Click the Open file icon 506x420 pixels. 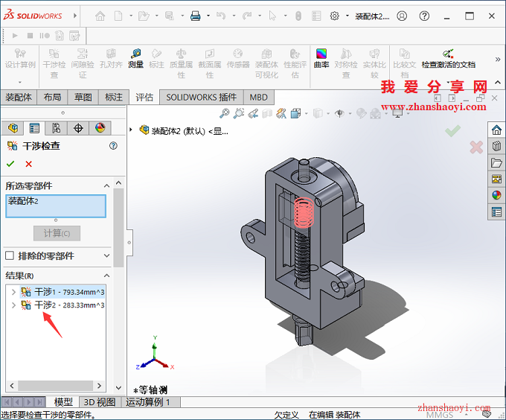144,16
